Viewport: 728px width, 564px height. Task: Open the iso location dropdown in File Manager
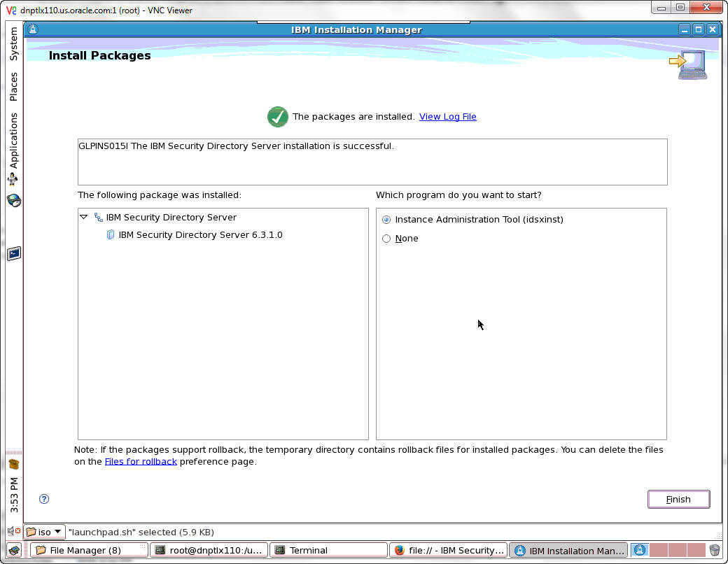pos(45,532)
